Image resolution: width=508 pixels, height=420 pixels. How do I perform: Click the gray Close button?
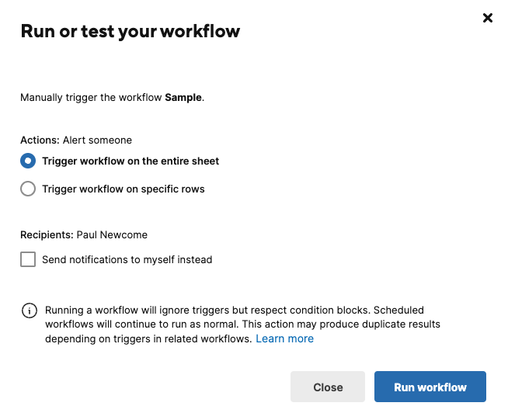coord(328,387)
